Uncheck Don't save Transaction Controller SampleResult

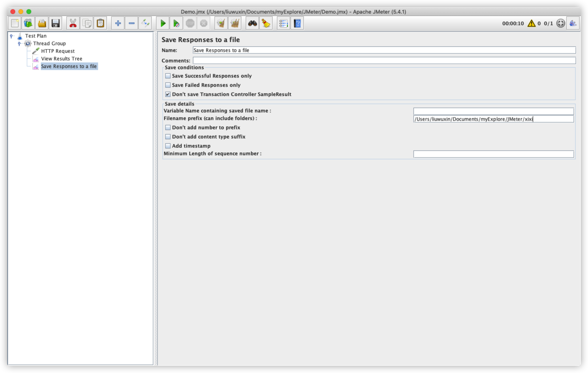point(168,94)
